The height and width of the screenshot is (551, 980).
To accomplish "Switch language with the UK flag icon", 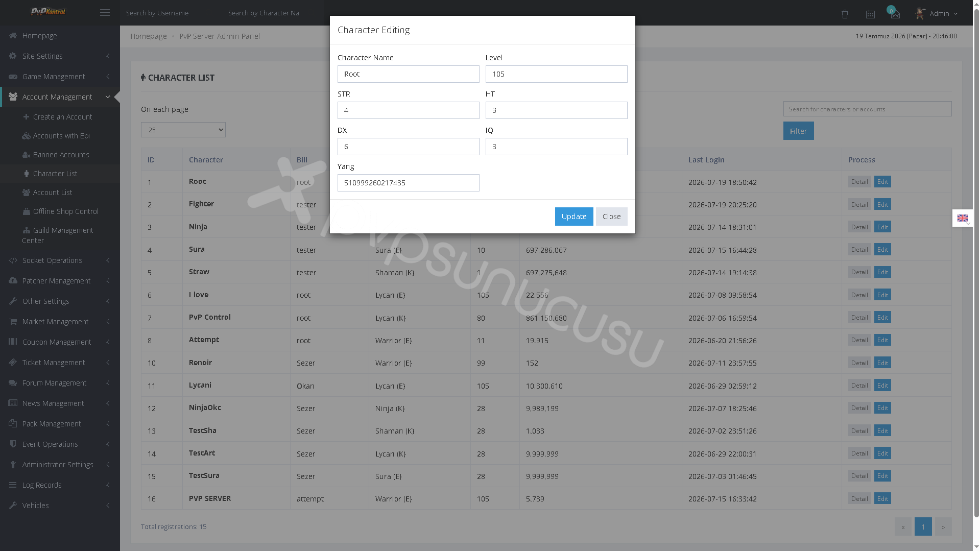I will (x=962, y=218).
